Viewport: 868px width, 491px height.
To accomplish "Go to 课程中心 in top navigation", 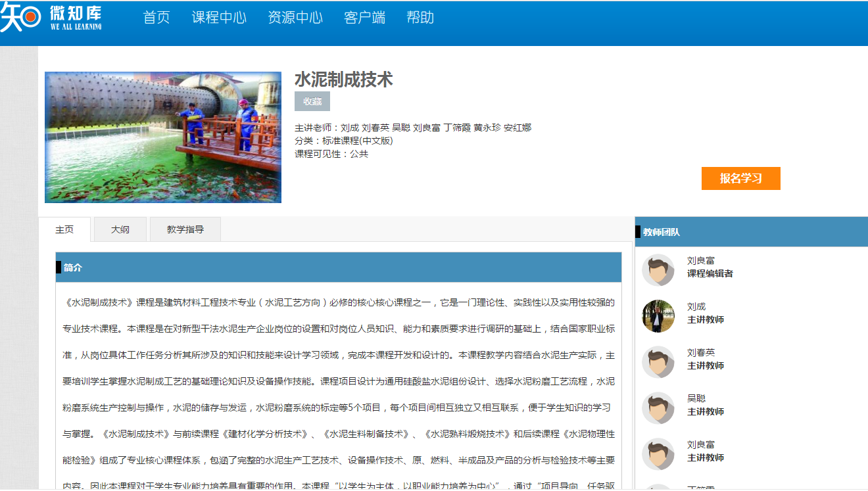I will (x=219, y=18).
